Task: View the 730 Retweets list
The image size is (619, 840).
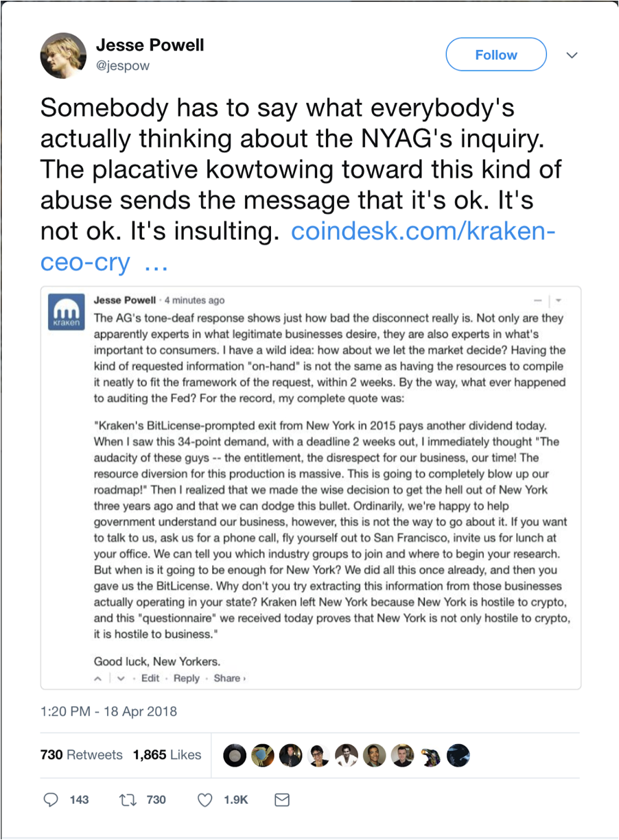Action: pyautogui.click(x=81, y=755)
